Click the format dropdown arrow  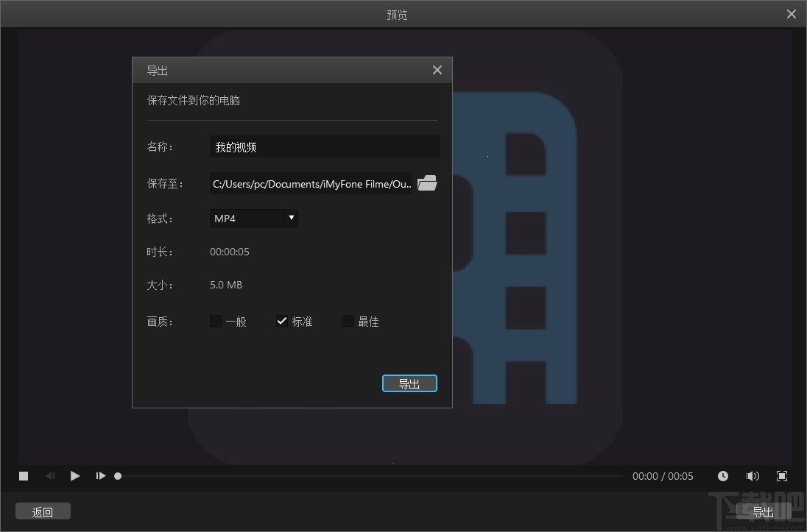(x=291, y=218)
